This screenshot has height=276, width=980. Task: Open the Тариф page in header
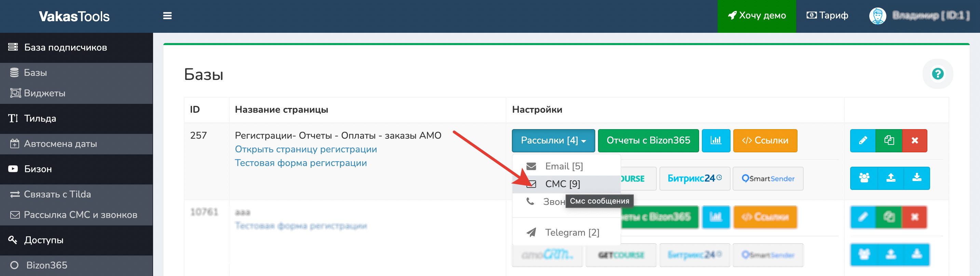click(x=827, y=16)
